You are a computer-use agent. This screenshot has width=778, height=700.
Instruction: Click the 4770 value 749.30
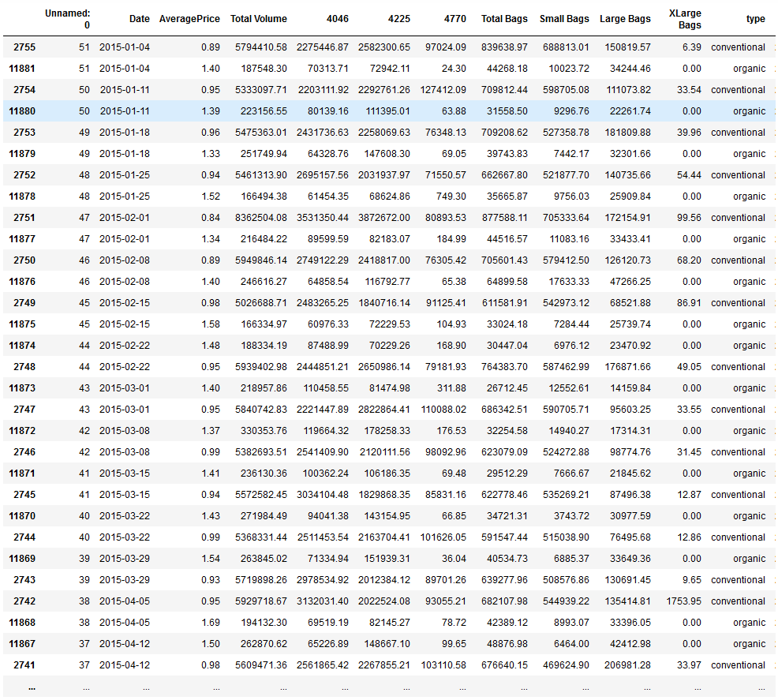451,197
